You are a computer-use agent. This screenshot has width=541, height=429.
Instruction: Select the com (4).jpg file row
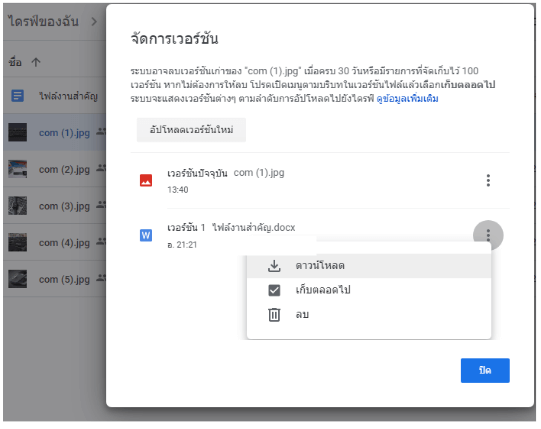pos(55,242)
